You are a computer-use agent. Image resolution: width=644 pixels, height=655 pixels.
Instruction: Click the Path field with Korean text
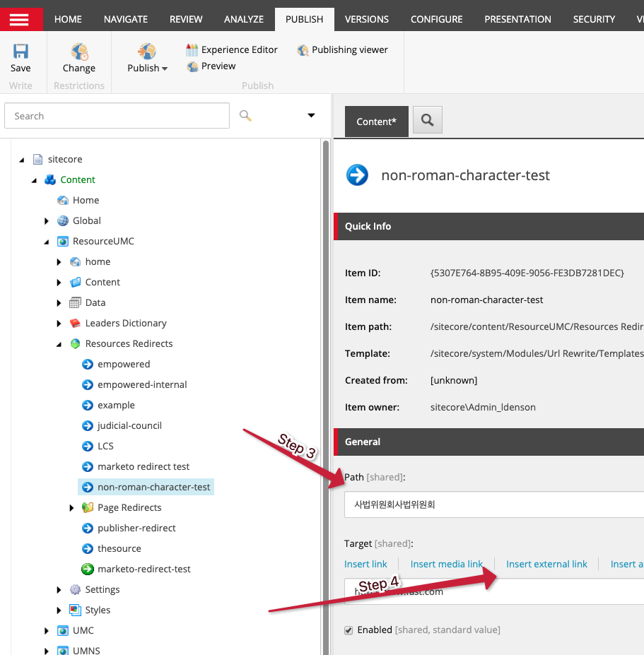(x=494, y=504)
